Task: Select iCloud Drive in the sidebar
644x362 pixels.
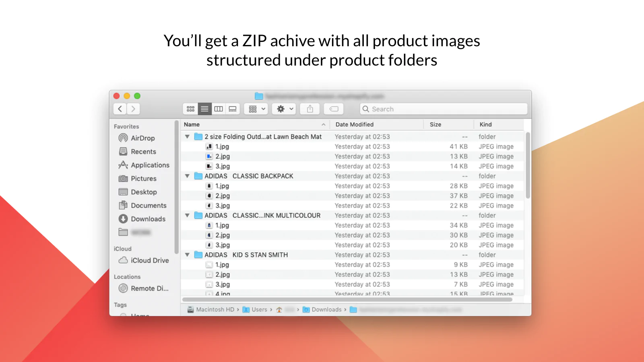Action: pyautogui.click(x=149, y=260)
